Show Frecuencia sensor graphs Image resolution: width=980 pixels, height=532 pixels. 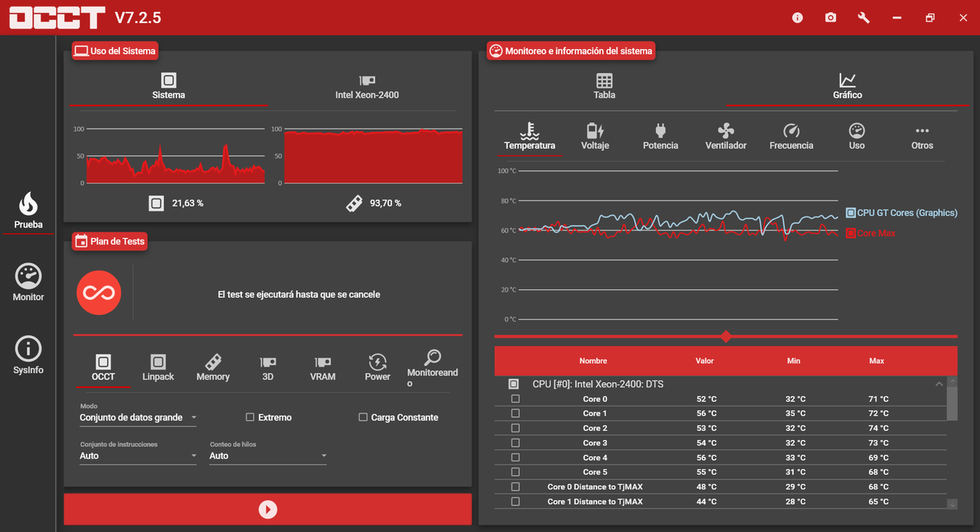[x=792, y=135]
